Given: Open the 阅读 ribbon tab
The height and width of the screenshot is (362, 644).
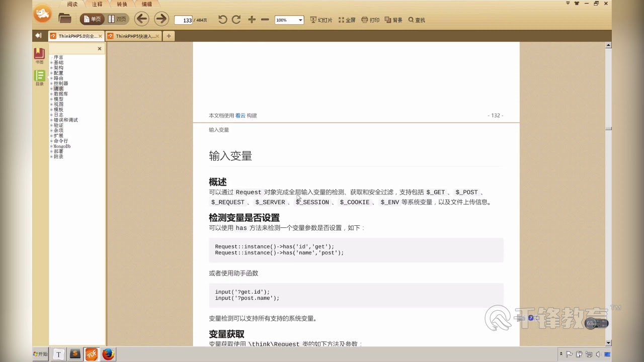Looking at the screenshot, I should 72,4.
